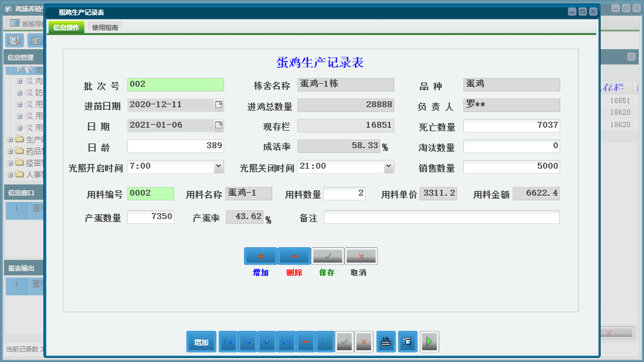Viewport: 644px width, 362px height.
Task: Click the checkmark icon button above 保存
Action: coord(328,256)
